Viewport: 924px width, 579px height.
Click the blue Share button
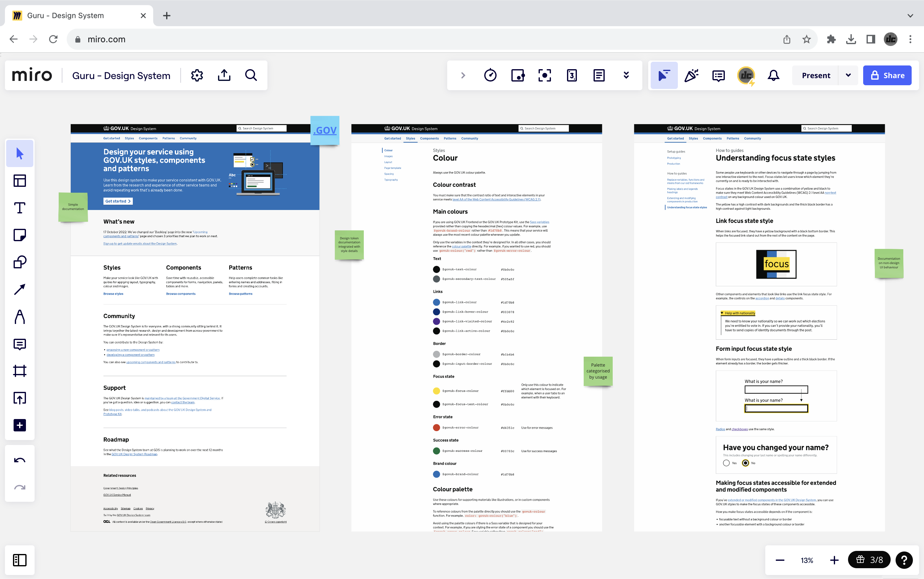point(887,75)
